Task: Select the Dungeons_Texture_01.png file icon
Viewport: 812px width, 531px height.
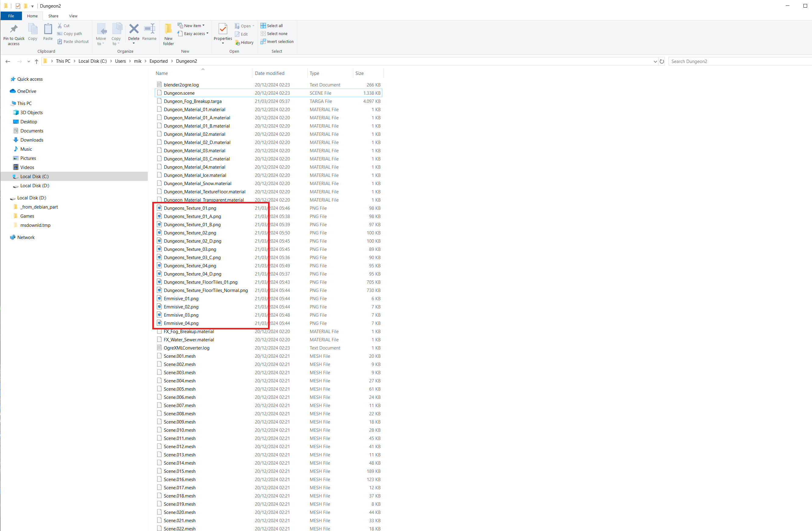Action: [x=159, y=208]
